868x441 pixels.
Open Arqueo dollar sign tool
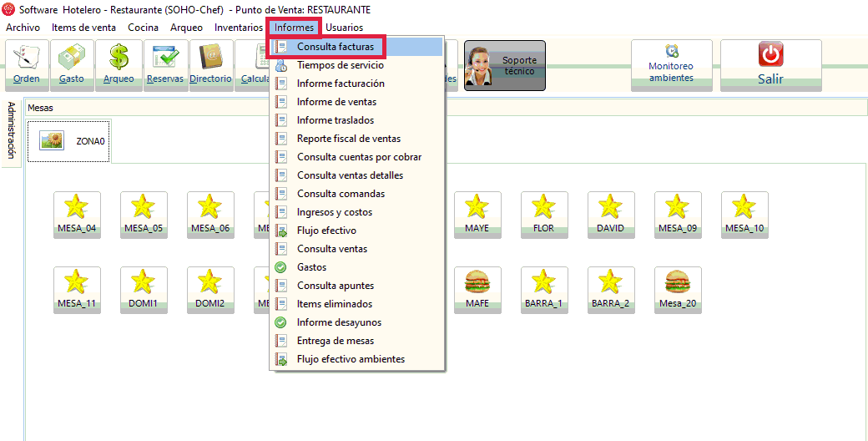tap(118, 65)
